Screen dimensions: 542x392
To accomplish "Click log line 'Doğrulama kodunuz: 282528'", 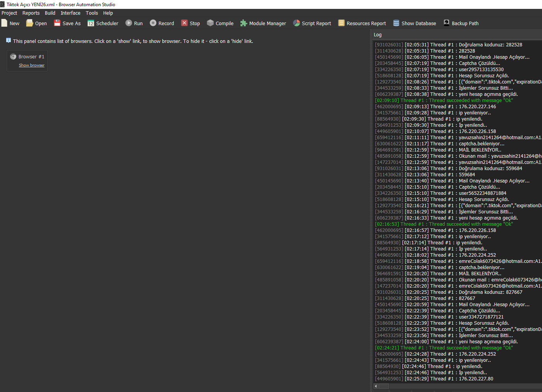I will pyautogui.click(x=448, y=45).
